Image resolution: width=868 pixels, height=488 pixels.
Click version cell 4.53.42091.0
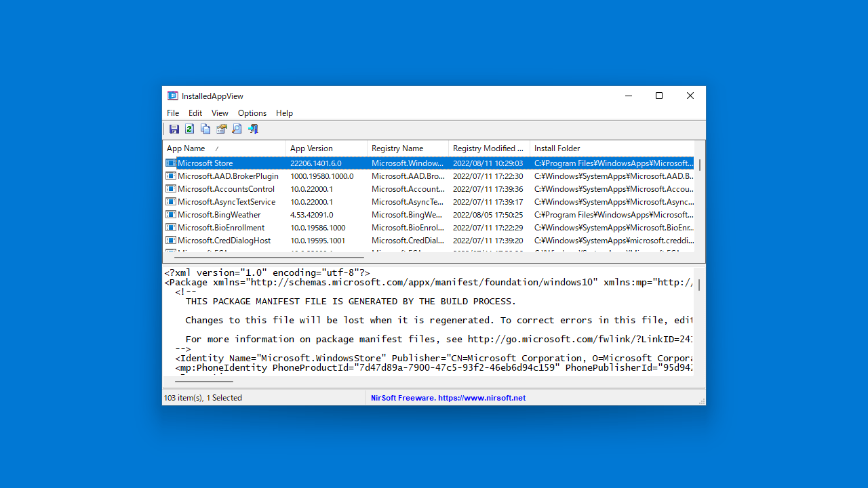(x=312, y=215)
